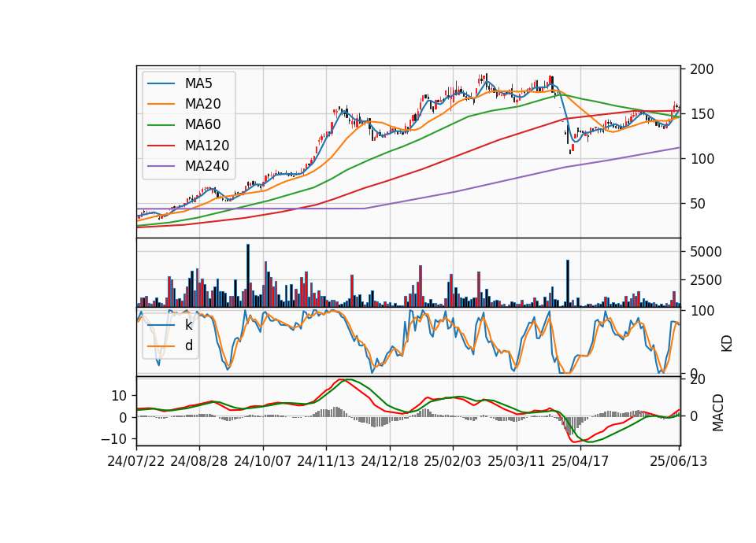Click the 200 price axis label
756x543 pixels.
coord(702,69)
